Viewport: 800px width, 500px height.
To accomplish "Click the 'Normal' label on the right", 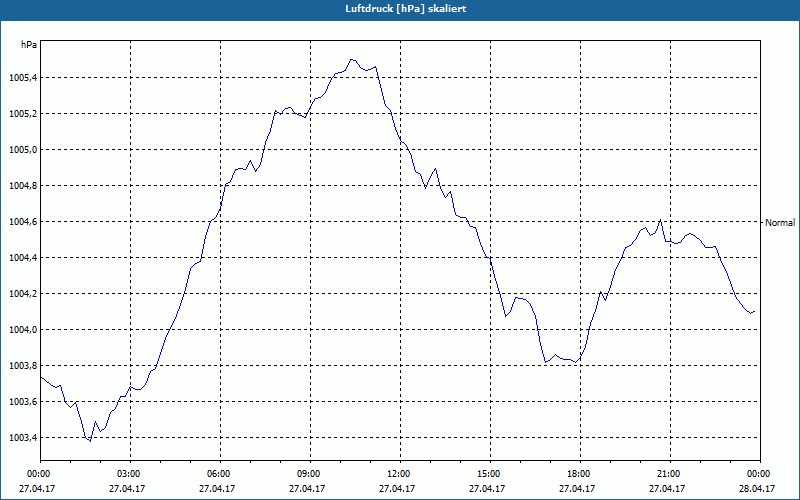I will click(x=780, y=222).
